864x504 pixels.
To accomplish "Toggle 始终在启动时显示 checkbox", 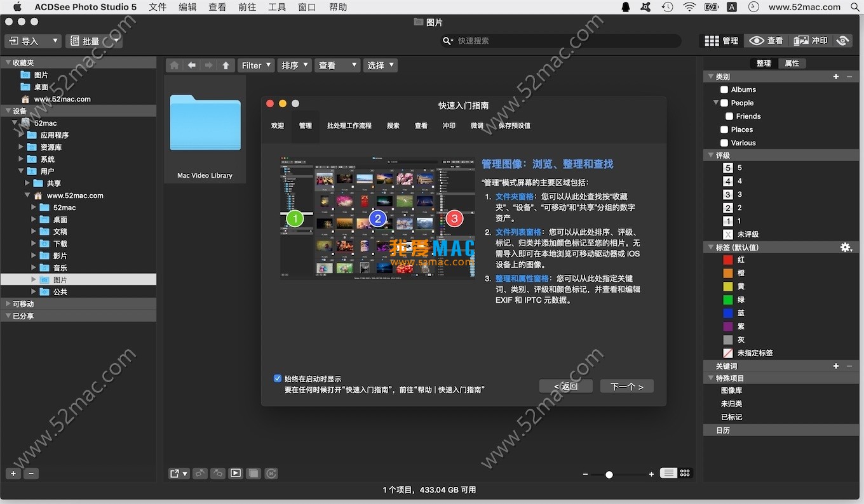I will [278, 378].
